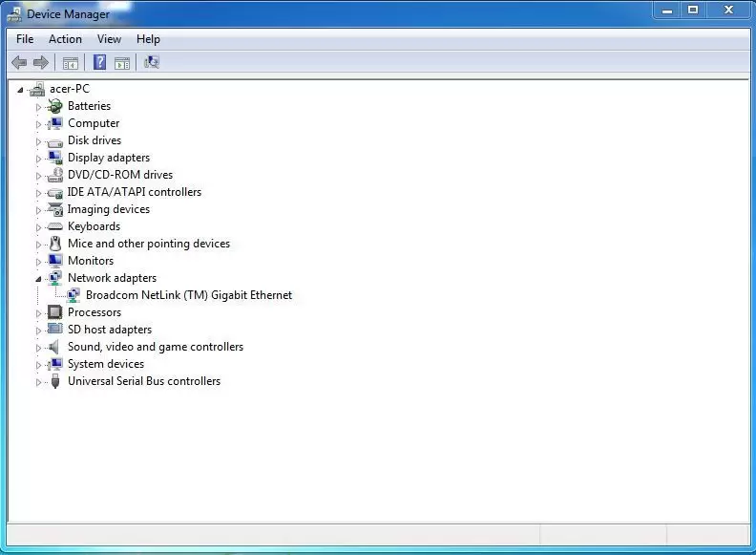The image size is (756, 555).
Task: Maximize the Device Manager window
Action: (693, 11)
